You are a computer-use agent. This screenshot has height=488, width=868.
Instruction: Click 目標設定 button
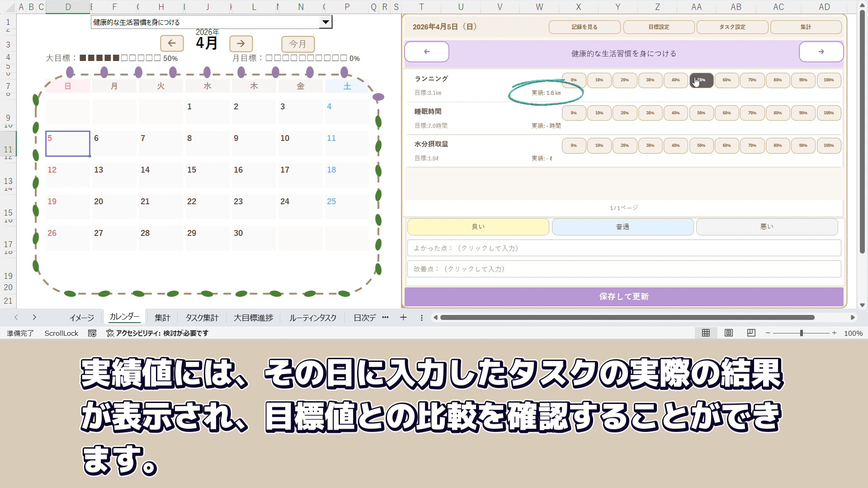tap(659, 27)
